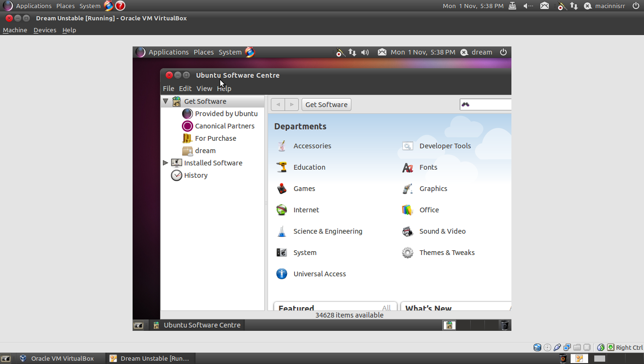Go forward with the right arrow button
Image resolution: width=644 pixels, height=364 pixels.
coord(292,105)
